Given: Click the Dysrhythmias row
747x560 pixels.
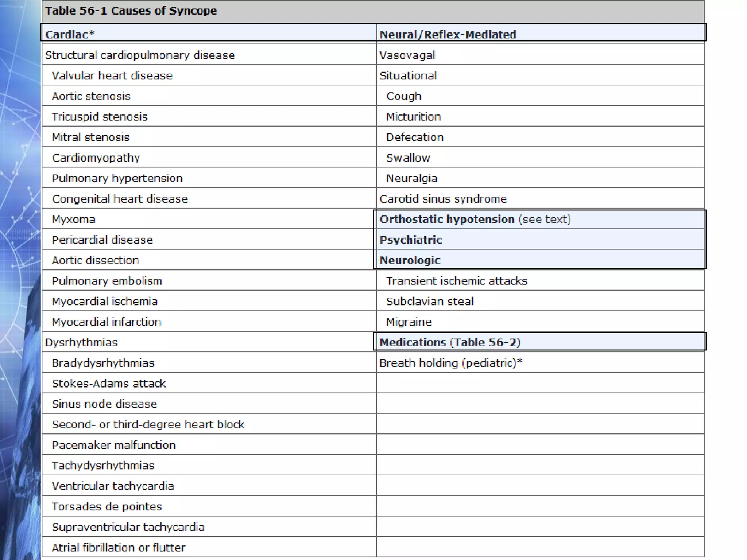Looking at the screenshot, I should pos(81,342).
